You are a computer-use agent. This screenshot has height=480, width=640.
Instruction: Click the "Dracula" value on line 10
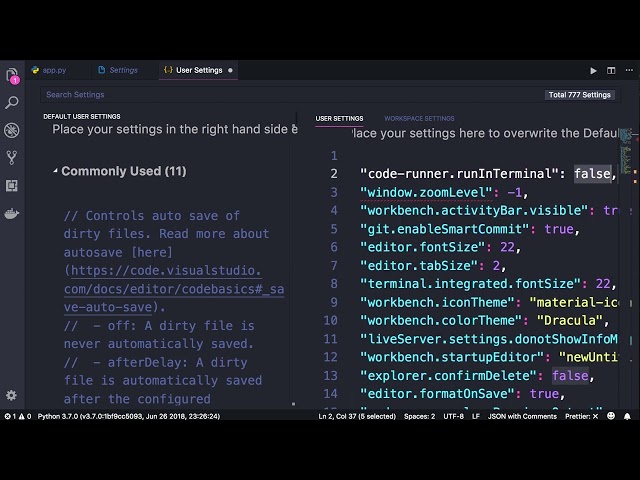tap(569, 320)
